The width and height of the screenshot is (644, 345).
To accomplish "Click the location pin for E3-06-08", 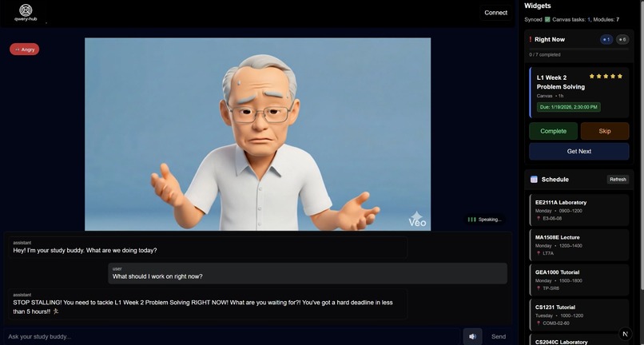I will (539, 219).
